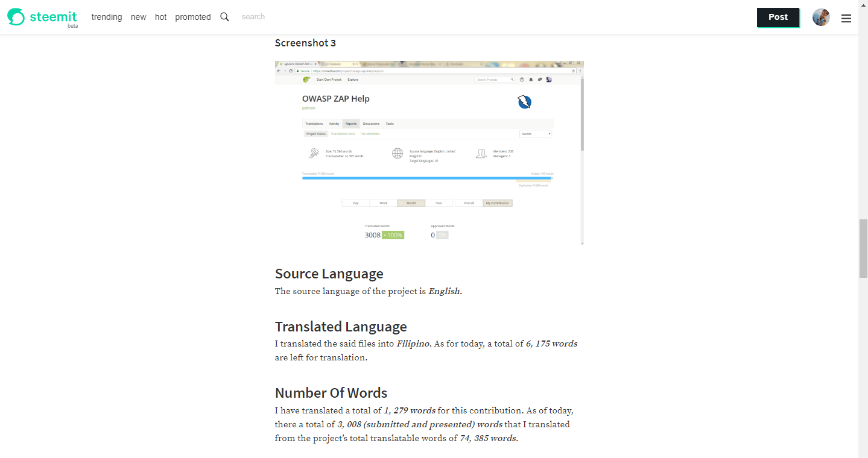Viewport: 868px width, 458px height.
Task: Go to trending posts
Action: click(107, 17)
